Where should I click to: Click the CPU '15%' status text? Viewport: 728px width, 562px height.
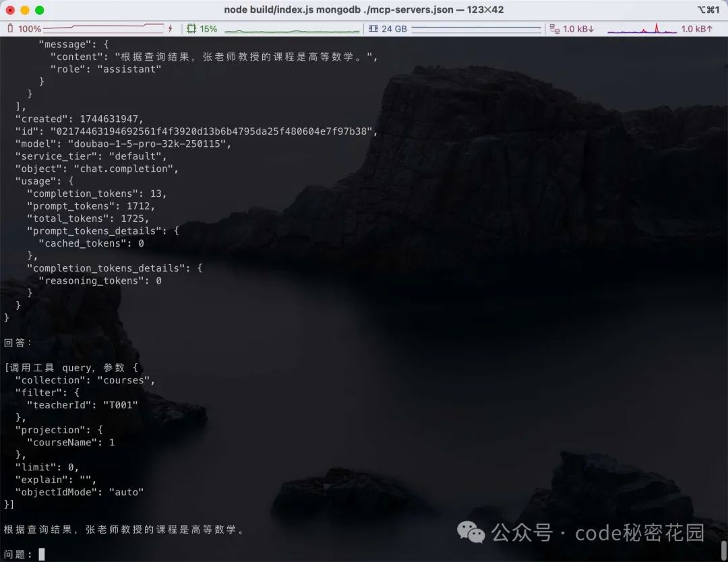[208, 29]
